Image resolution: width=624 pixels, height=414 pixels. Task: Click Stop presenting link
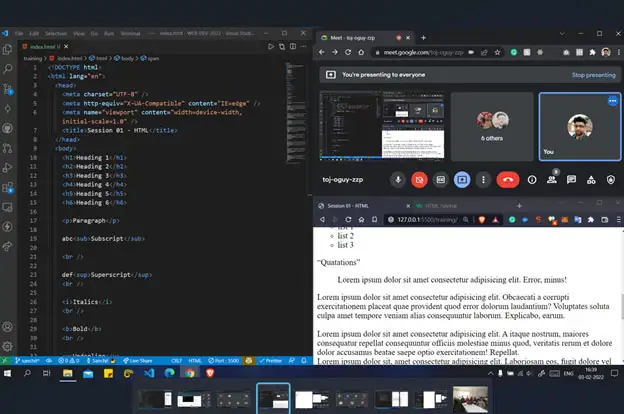coord(593,75)
